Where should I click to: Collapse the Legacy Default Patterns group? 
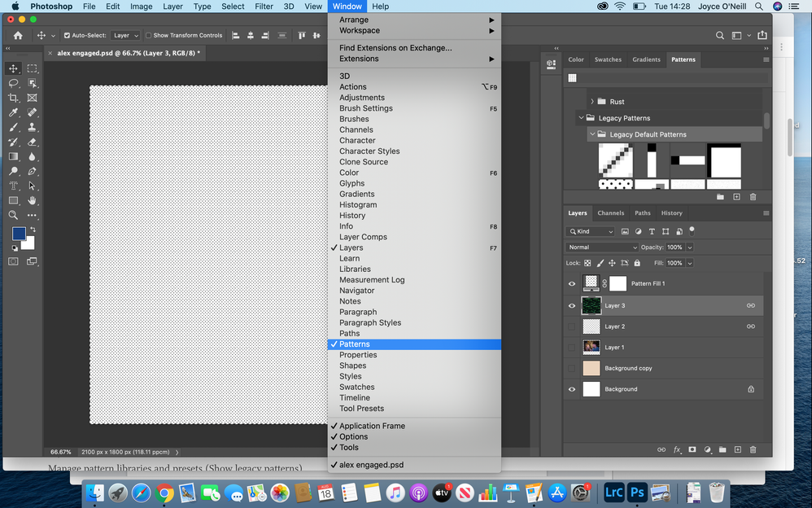[x=592, y=134]
